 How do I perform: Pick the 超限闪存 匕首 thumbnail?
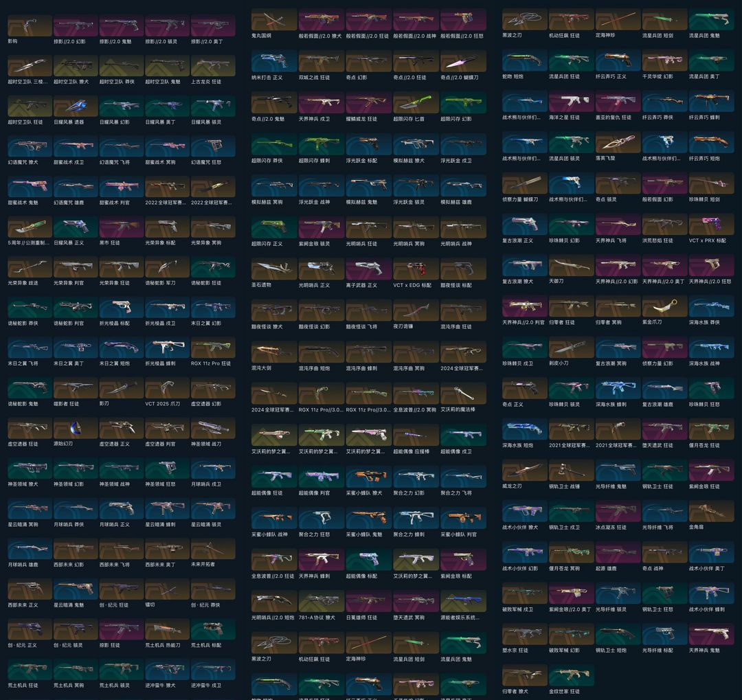[x=416, y=103]
